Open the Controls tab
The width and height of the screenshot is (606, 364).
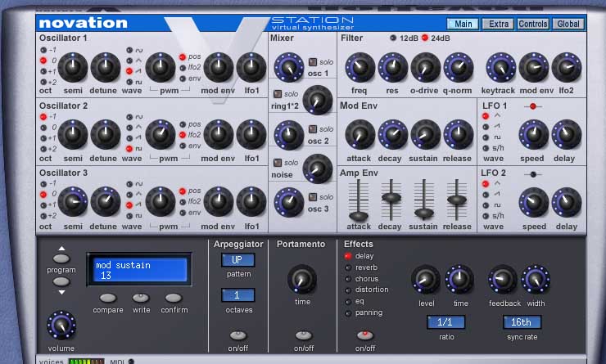pos(533,24)
